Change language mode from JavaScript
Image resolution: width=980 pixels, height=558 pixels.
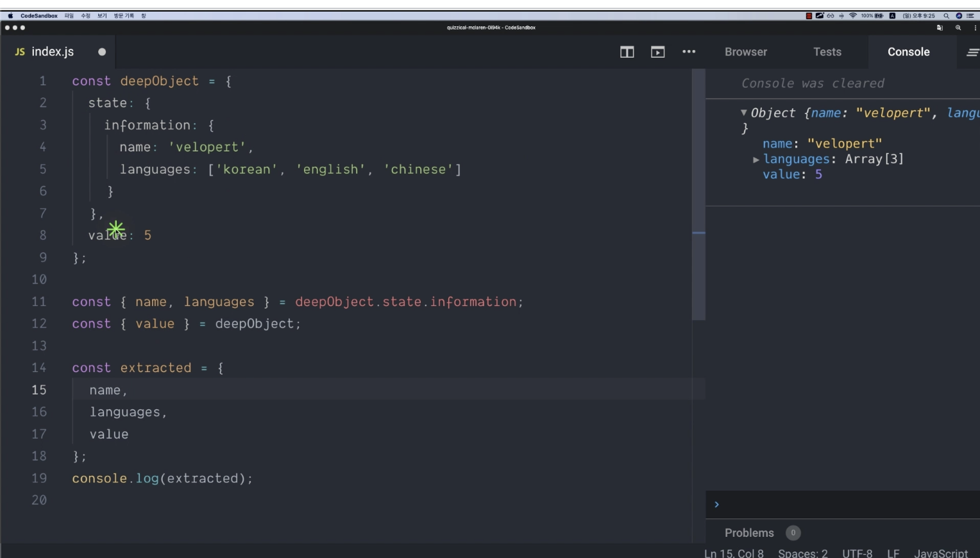pyautogui.click(x=941, y=553)
